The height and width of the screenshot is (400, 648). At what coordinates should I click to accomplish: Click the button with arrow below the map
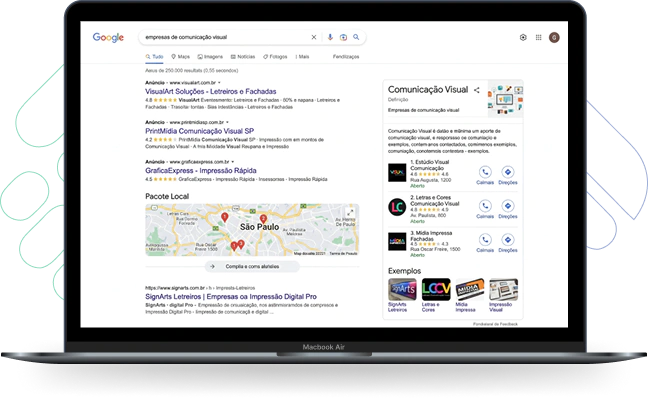(x=252, y=267)
